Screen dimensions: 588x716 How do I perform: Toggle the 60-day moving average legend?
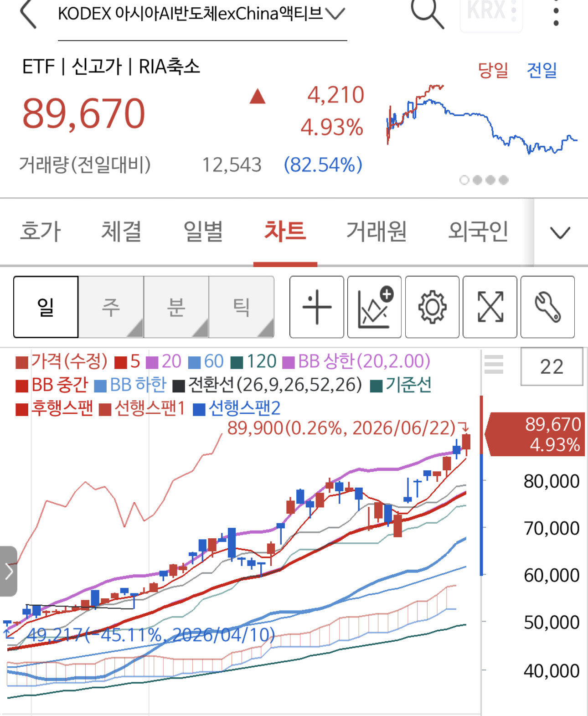click(206, 362)
